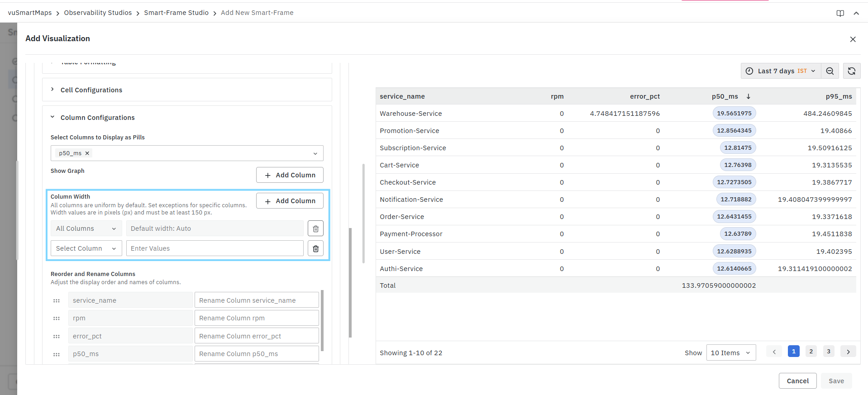Click the Enter Values width field
The image size is (868, 395).
pyautogui.click(x=215, y=248)
